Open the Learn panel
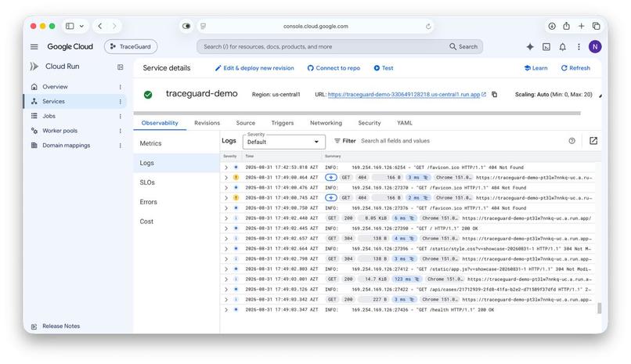The width and height of the screenshot is (631, 364). [535, 68]
